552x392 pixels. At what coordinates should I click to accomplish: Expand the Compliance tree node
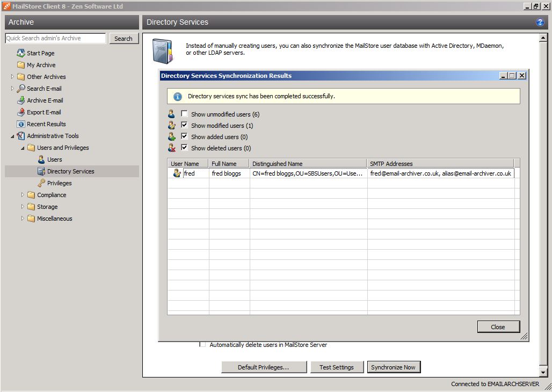click(23, 195)
